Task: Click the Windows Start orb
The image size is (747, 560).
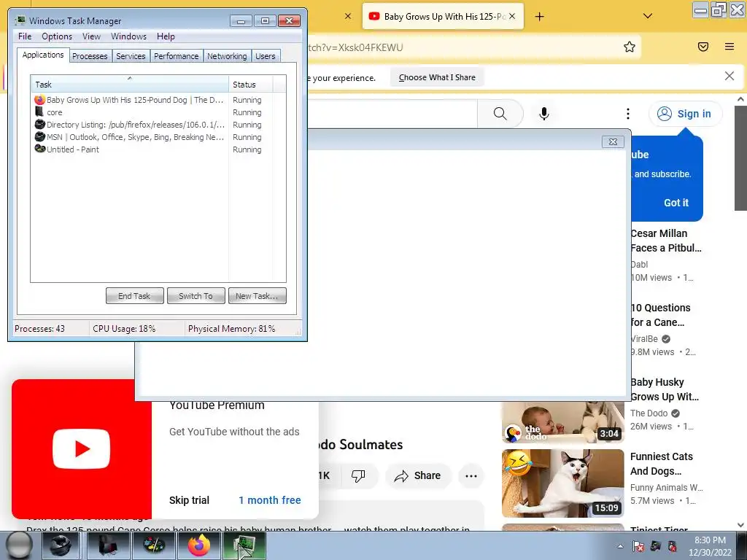Action: [x=19, y=545]
